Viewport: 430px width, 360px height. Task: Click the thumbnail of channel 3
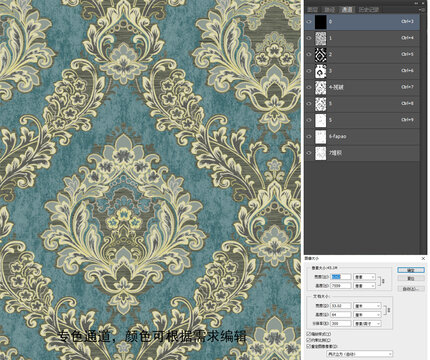pyautogui.click(x=321, y=71)
